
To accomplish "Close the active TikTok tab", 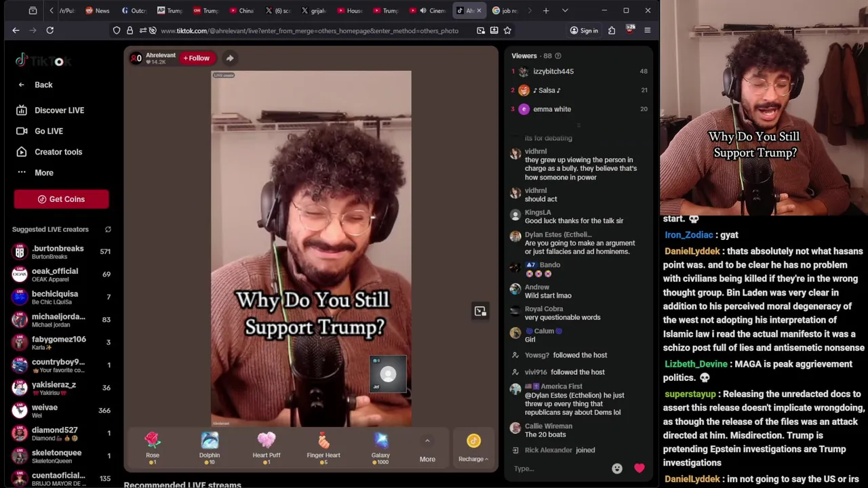I will pyautogui.click(x=479, y=11).
